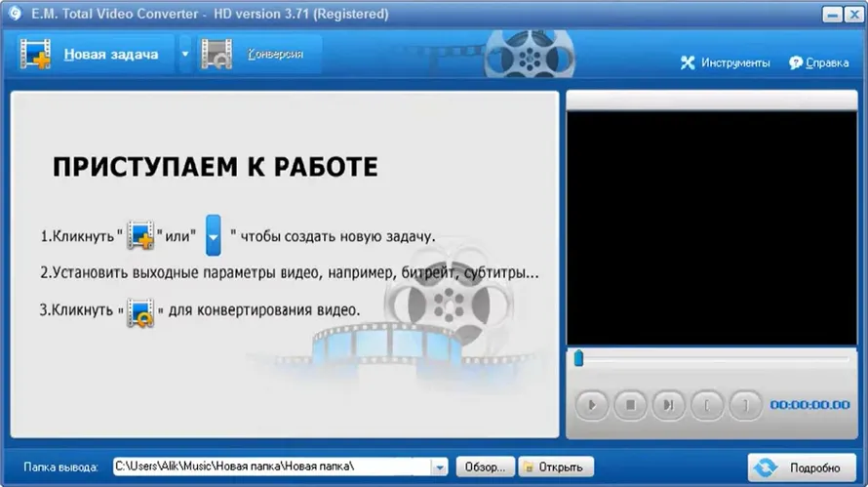Viewport: 868px width, 487px height.
Task: Set the clip start bracket marker
Action: [707, 405]
